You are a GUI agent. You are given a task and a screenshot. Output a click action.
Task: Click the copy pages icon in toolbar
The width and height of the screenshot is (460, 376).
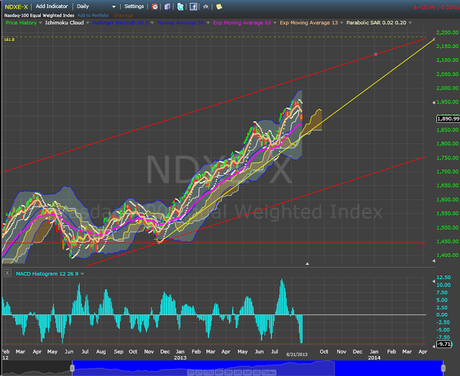point(167,7)
